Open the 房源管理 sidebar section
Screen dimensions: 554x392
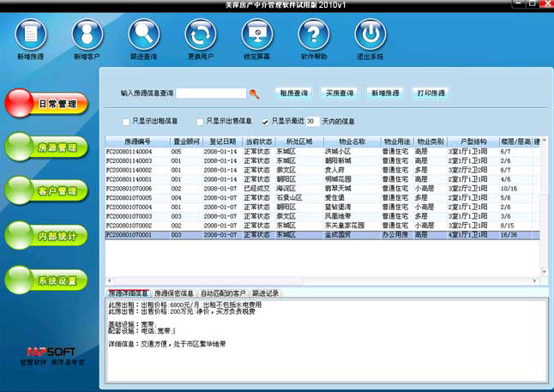46,147
